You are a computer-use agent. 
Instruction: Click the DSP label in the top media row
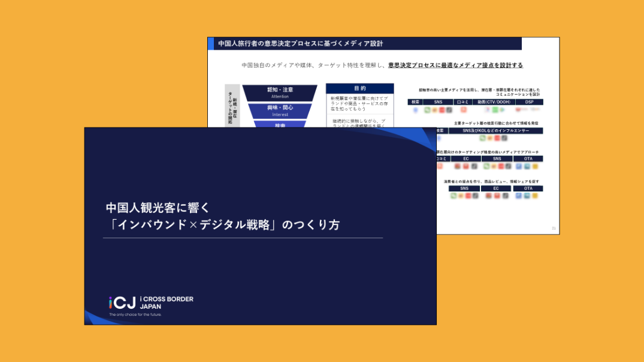point(529,102)
